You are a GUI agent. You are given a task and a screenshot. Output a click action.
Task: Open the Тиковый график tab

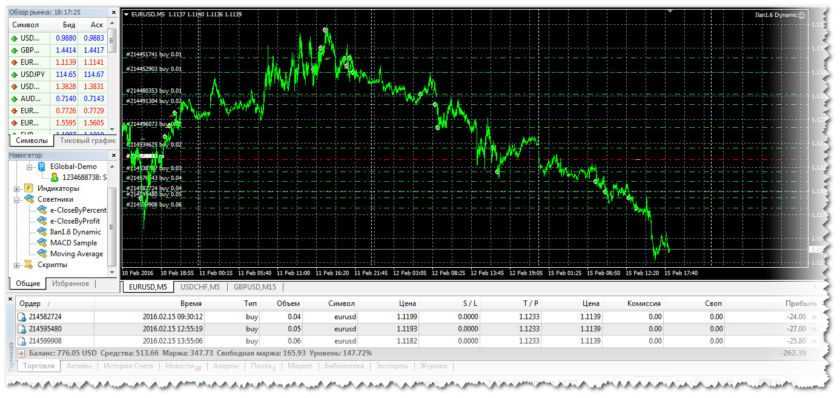tap(86, 141)
